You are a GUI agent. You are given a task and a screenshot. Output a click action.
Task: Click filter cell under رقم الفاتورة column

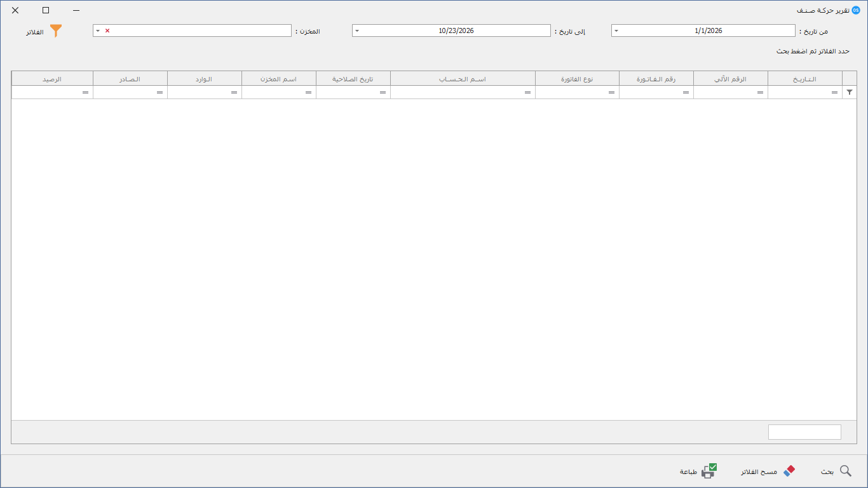pos(656,92)
